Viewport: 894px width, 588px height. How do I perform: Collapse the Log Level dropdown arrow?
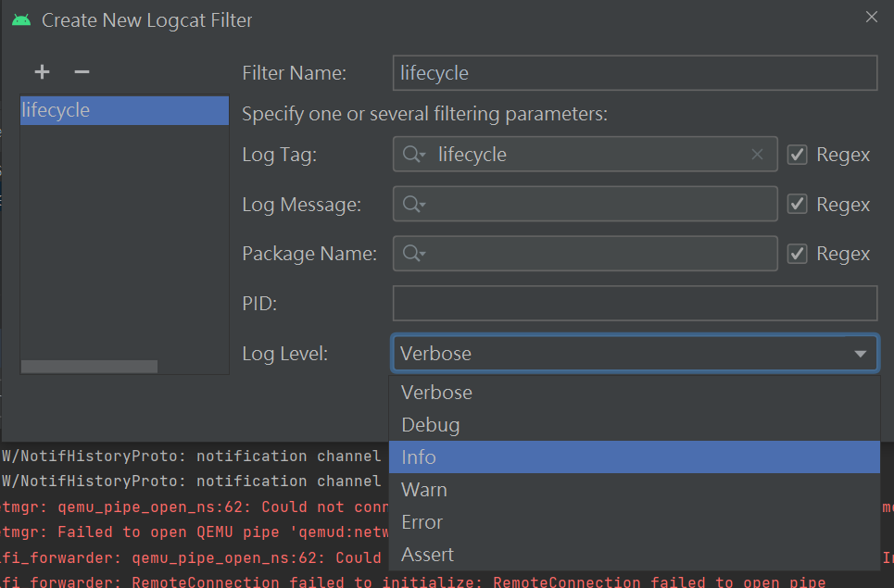(860, 353)
